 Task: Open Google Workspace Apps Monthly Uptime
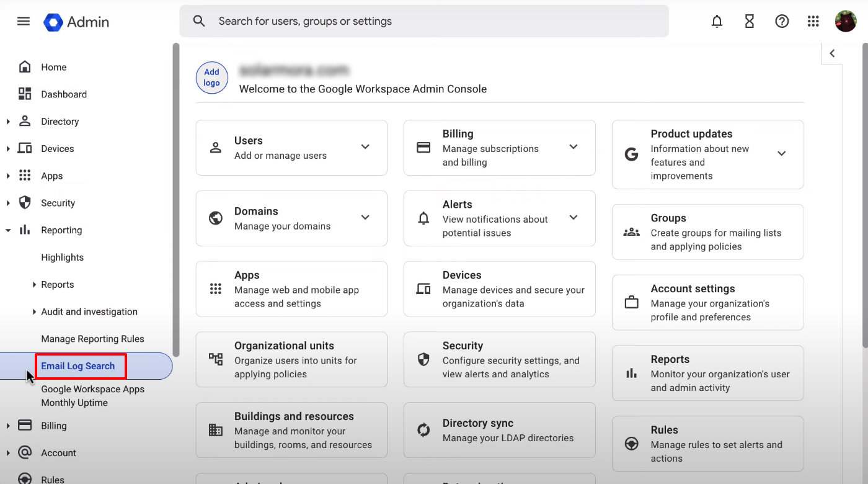click(x=92, y=396)
